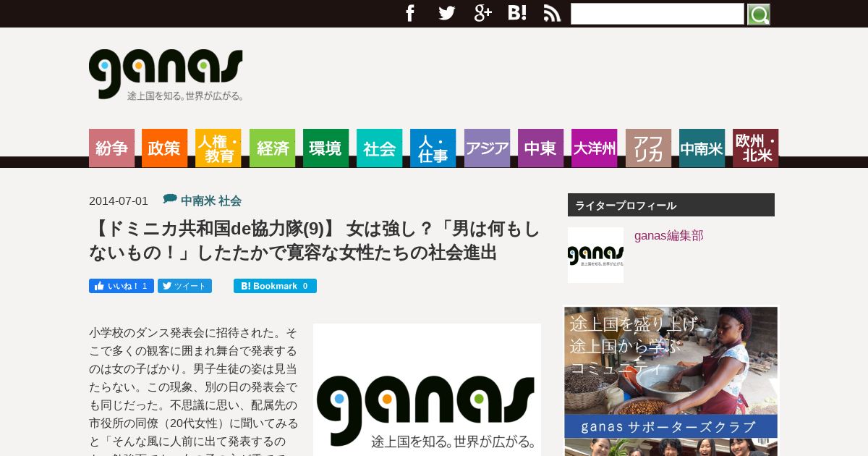Click the B! Bookmark button

pyautogui.click(x=275, y=286)
